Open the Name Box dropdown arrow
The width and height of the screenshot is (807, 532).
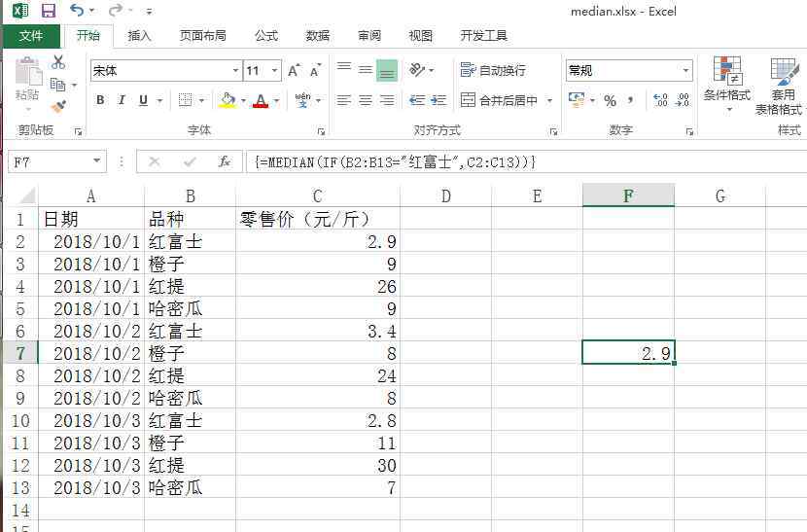[97, 161]
